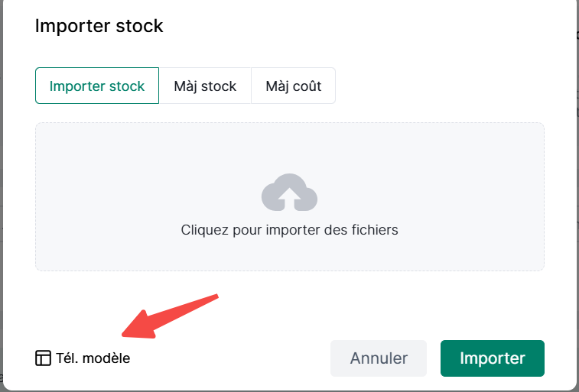Open file picker via grey cloud arrow
The image size is (579, 392).
point(289,194)
